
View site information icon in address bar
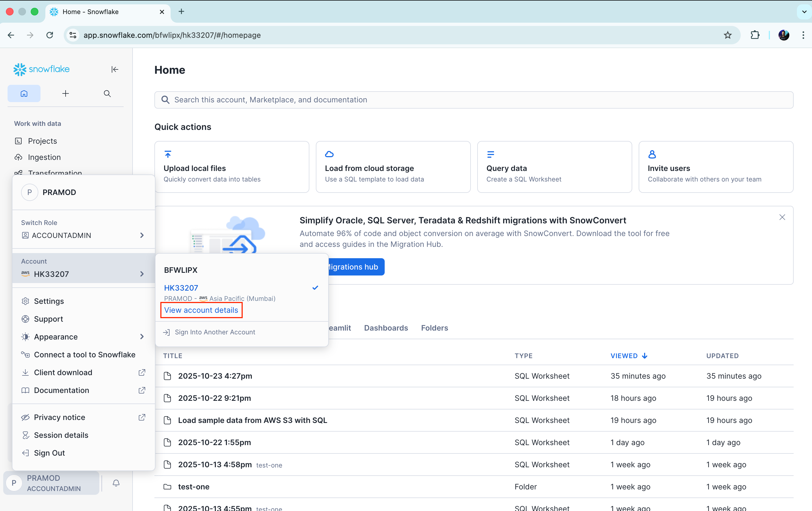tap(73, 35)
